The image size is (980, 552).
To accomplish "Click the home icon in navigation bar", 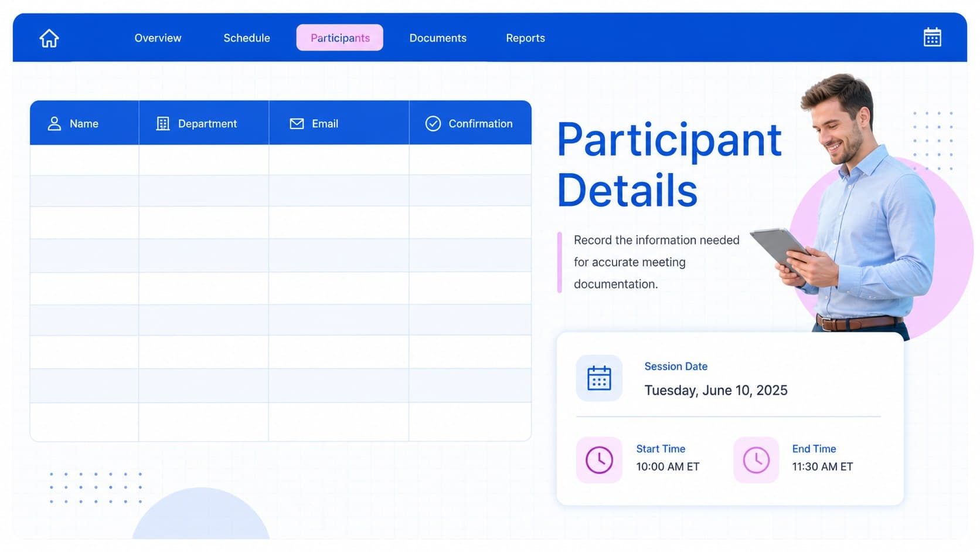I will point(49,38).
